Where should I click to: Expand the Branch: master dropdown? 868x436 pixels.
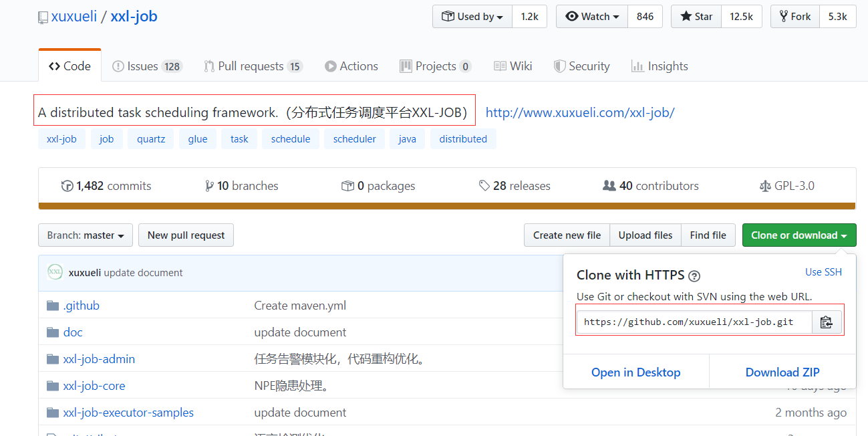[x=86, y=235]
